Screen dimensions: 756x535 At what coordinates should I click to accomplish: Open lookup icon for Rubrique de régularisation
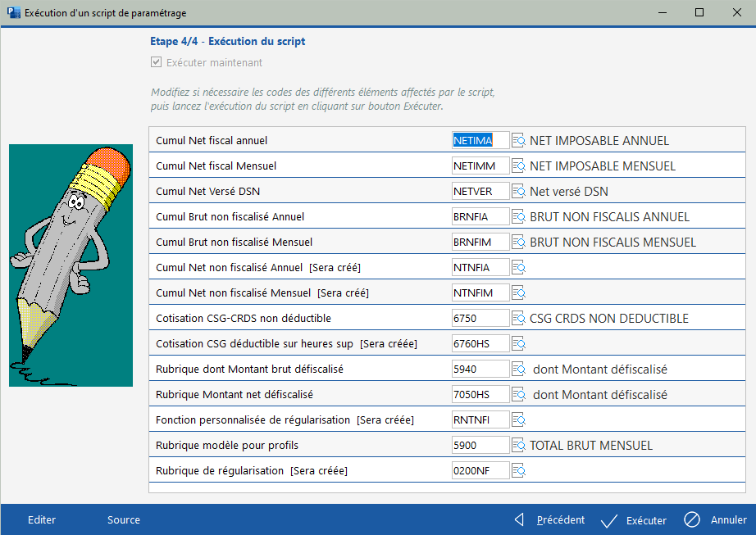[x=518, y=471]
